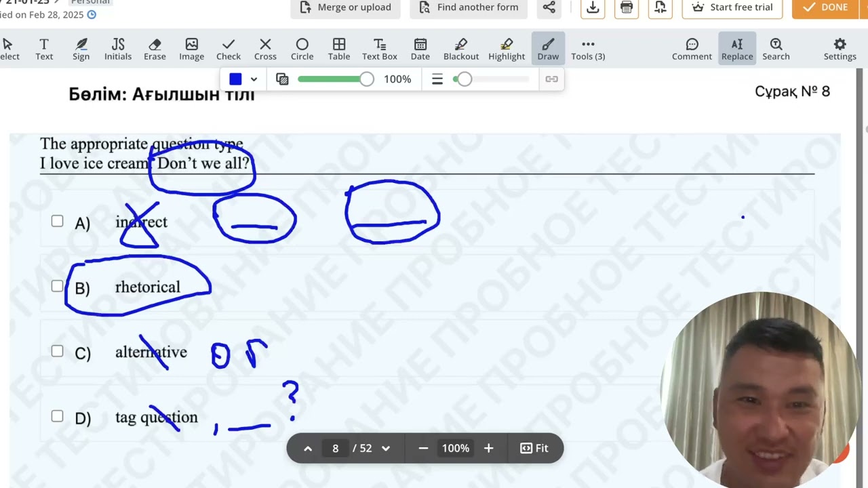Viewport: 868px width, 488px height.
Task: Click the 'tag question' answer text
Action: pos(157,418)
